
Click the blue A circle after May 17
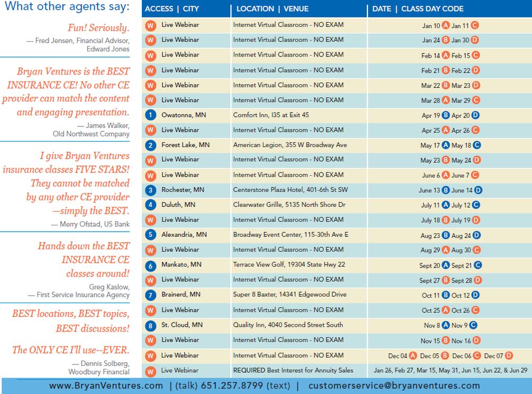[x=446, y=145]
